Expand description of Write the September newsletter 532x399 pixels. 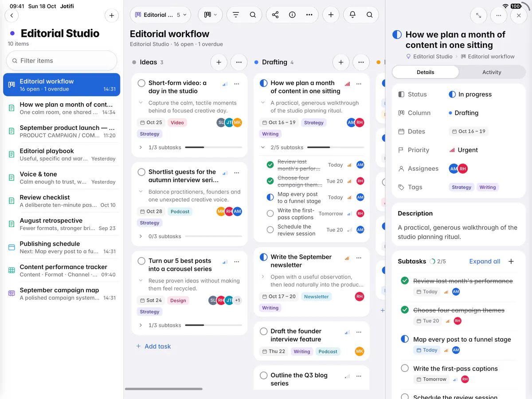(263, 277)
